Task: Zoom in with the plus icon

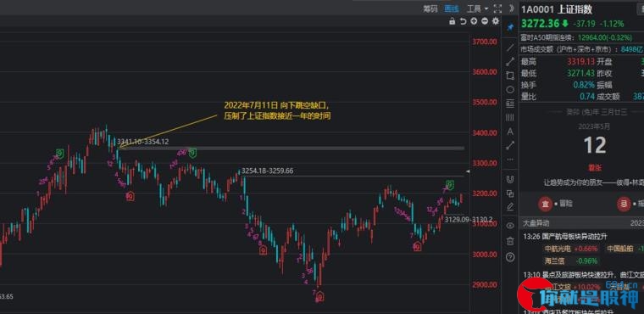Action: click(x=474, y=21)
